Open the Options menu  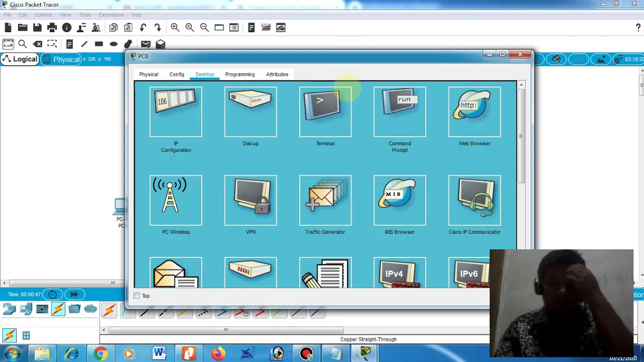[43, 15]
